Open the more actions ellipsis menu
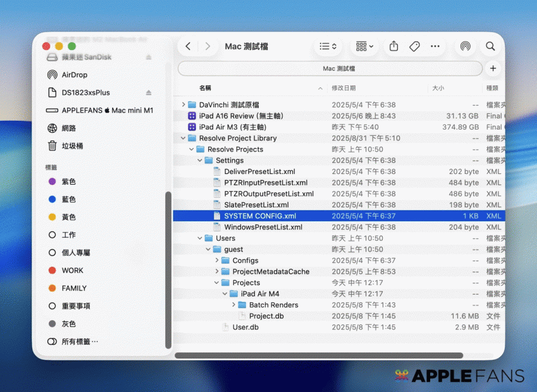This screenshot has height=392, width=537. pyautogui.click(x=435, y=46)
